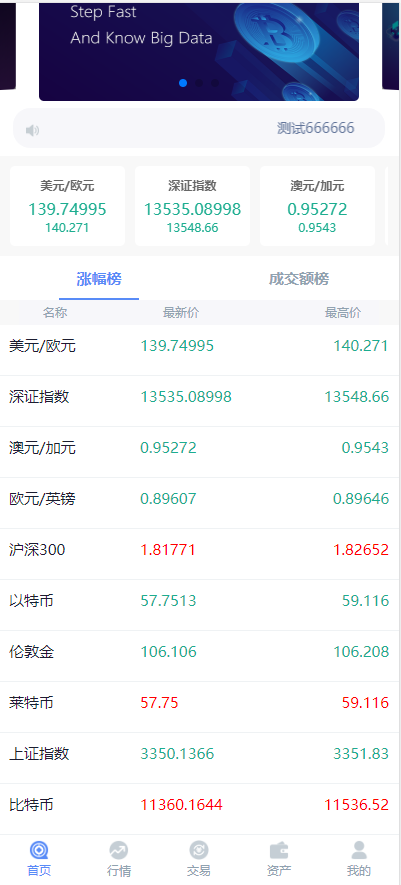Open the 我的 profile icon

pos(359,850)
